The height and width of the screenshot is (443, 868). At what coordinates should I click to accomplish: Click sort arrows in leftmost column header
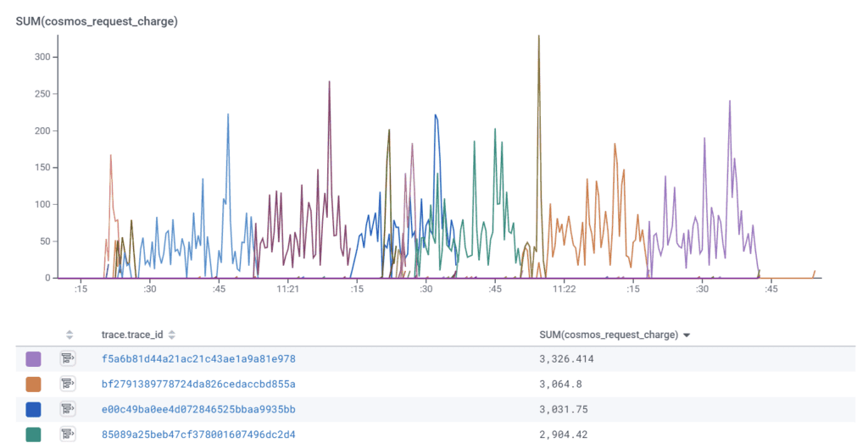pos(70,335)
